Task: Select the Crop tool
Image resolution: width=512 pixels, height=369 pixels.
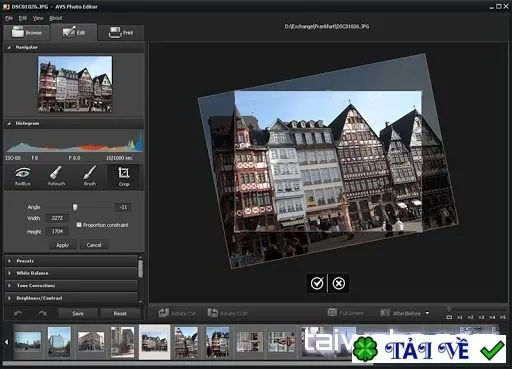Action: pos(124,176)
